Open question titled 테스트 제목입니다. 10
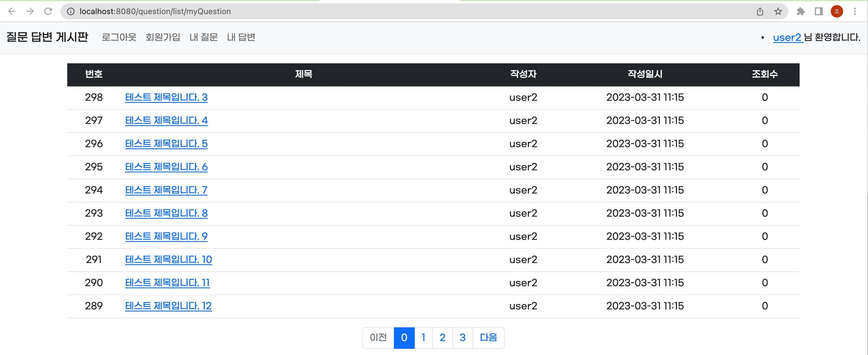 click(x=168, y=259)
